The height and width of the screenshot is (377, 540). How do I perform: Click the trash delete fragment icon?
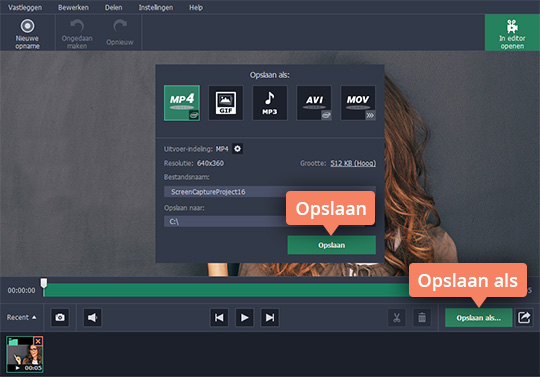pyautogui.click(x=422, y=317)
